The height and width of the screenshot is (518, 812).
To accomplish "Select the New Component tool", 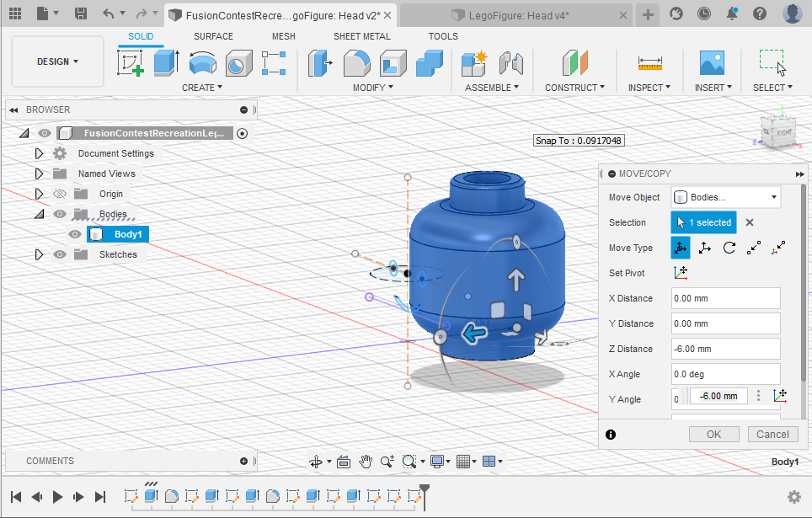I will coord(474,63).
